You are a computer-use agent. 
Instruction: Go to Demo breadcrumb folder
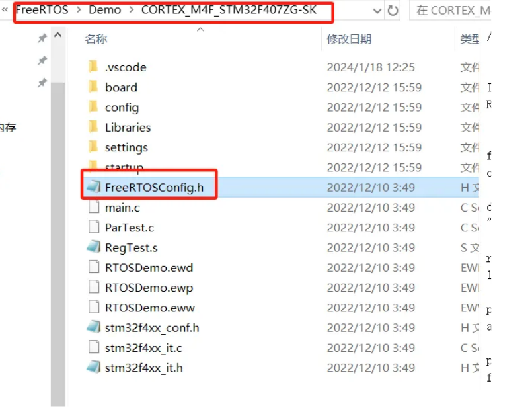click(105, 10)
